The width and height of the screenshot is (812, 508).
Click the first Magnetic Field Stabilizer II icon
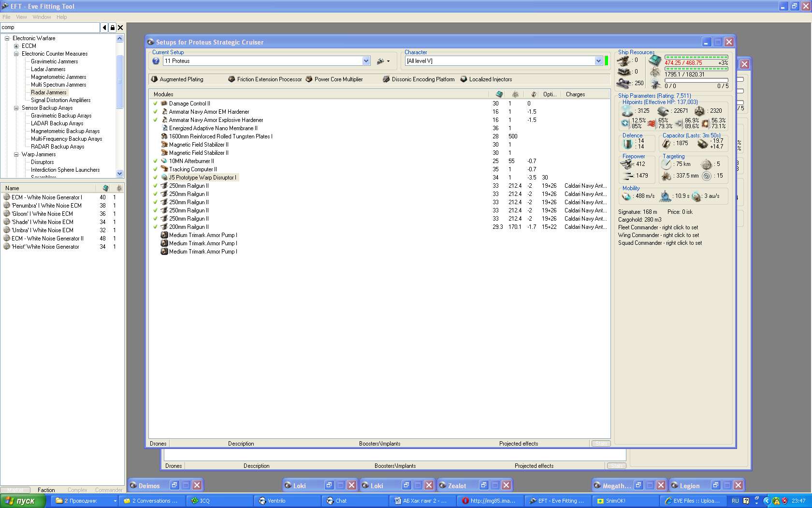coord(164,145)
